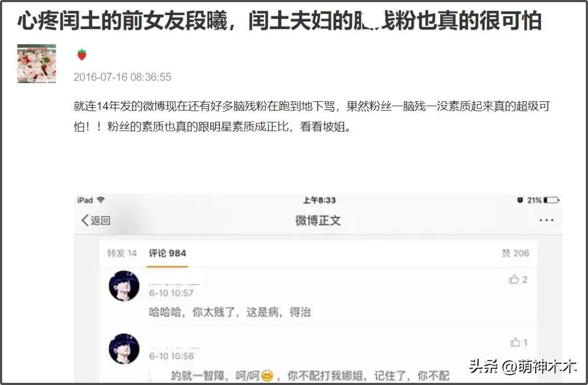588x385 pixels.
Task: Select the 评论 984 tab
Action: tap(167, 253)
